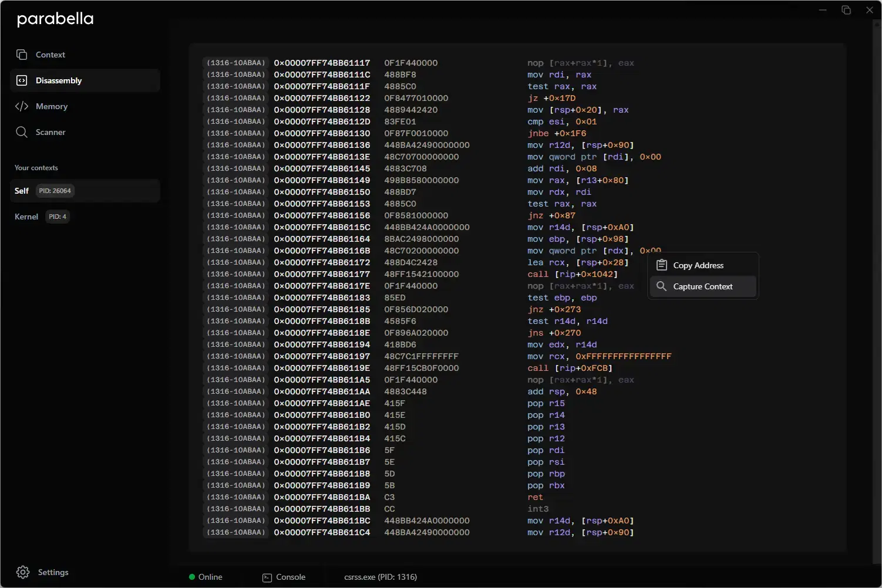The width and height of the screenshot is (882, 588).
Task: Click the parabella logo
Action: (x=55, y=19)
